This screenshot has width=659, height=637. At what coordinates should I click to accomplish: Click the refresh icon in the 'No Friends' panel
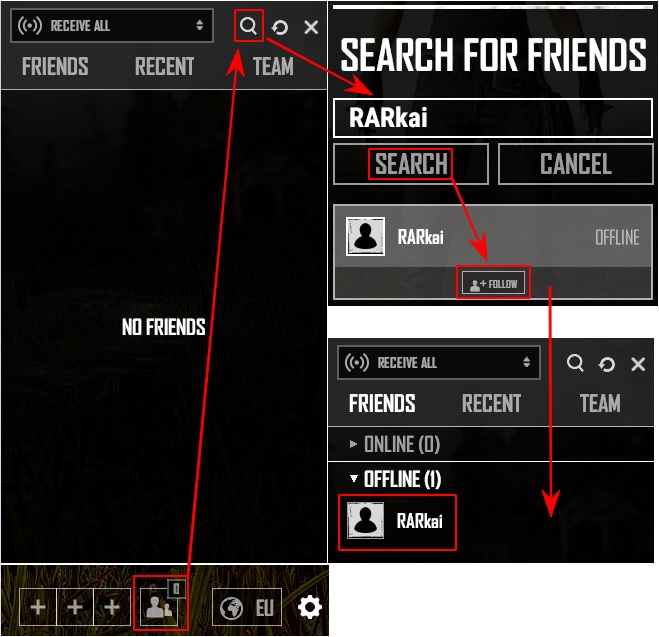pos(280,28)
